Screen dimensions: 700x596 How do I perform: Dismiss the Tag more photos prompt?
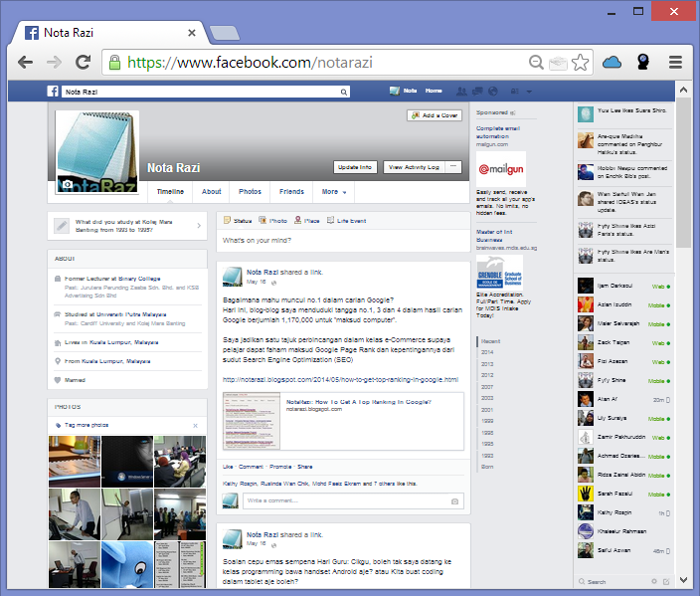(195, 425)
